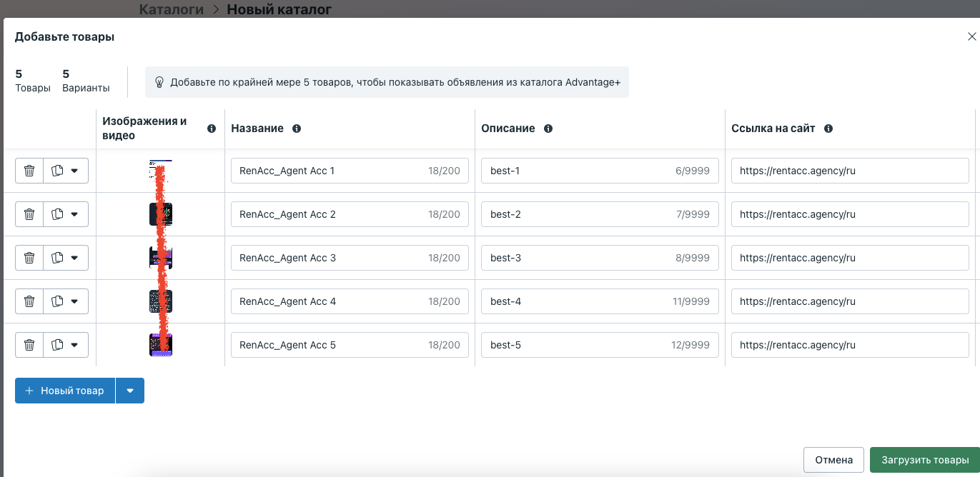Delete the RenAcc_Agent Acc 5 row
The width and height of the screenshot is (980, 477).
29,345
